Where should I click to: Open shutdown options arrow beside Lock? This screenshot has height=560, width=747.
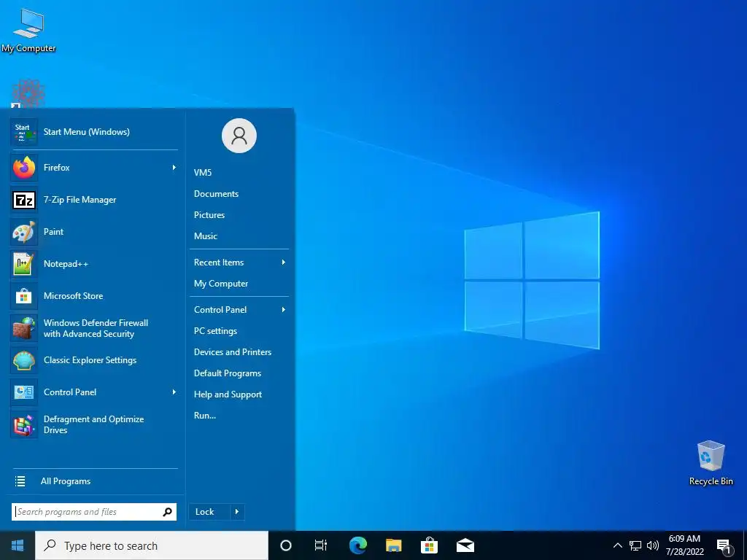point(237,512)
